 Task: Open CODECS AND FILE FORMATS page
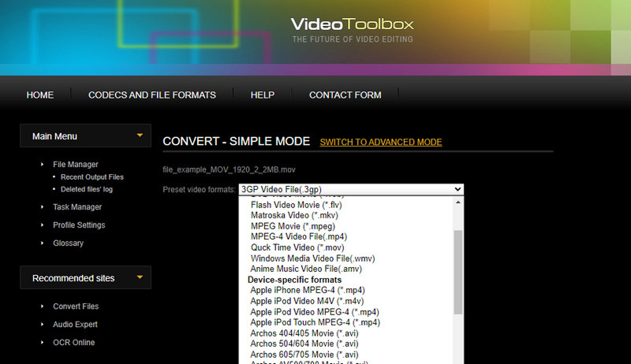151,95
